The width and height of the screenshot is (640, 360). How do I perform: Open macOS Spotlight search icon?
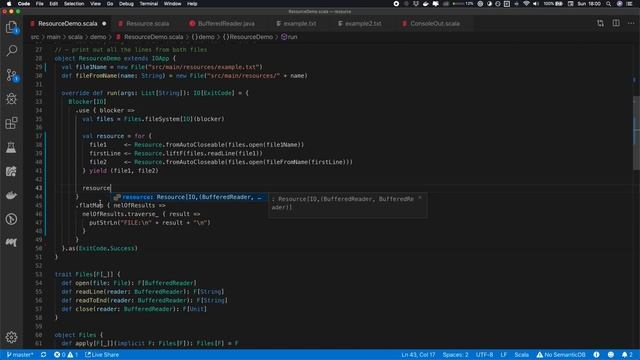tap(609, 4)
